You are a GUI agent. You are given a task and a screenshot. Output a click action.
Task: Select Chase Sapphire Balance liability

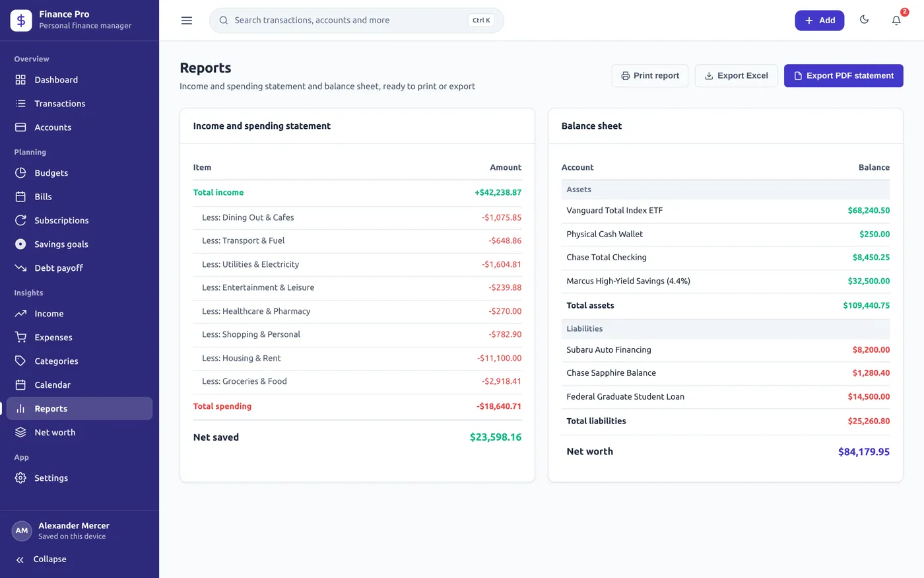pos(725,373)
